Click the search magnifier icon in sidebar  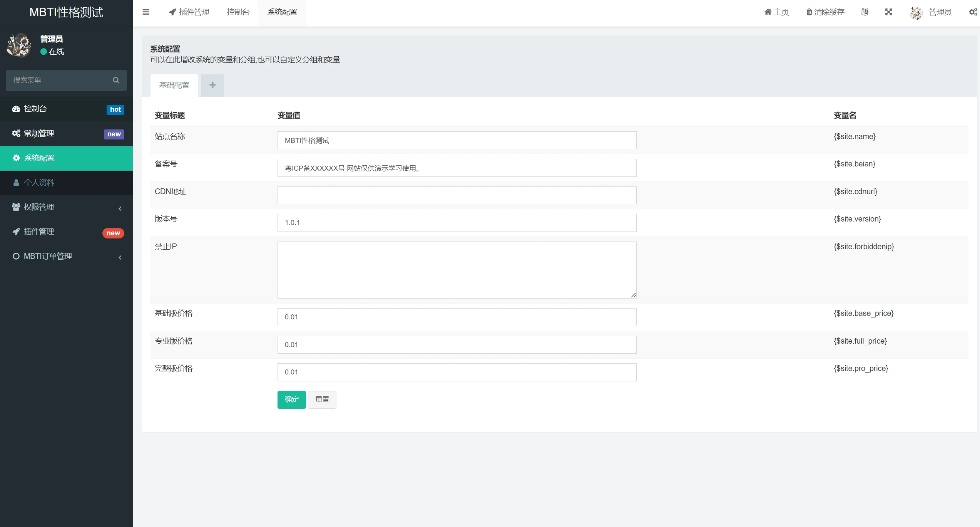click(116, 80)
